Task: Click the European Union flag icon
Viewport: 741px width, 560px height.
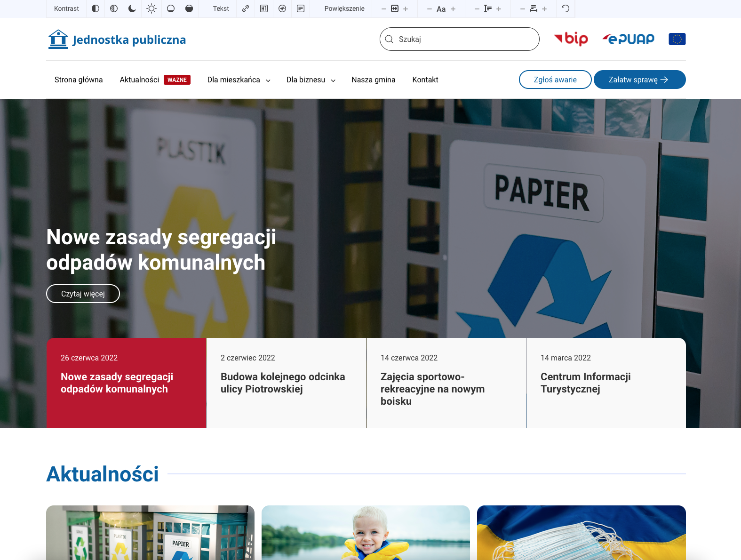Action: point(677,39)
